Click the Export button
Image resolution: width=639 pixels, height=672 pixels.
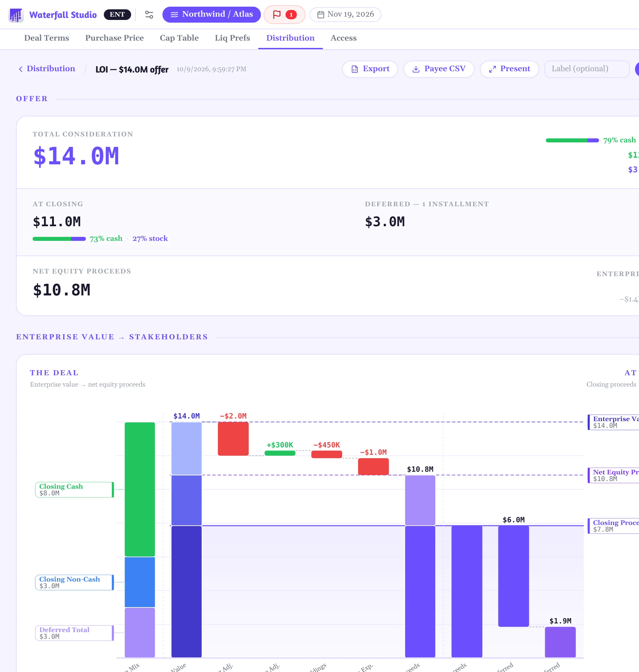[370, 69]
